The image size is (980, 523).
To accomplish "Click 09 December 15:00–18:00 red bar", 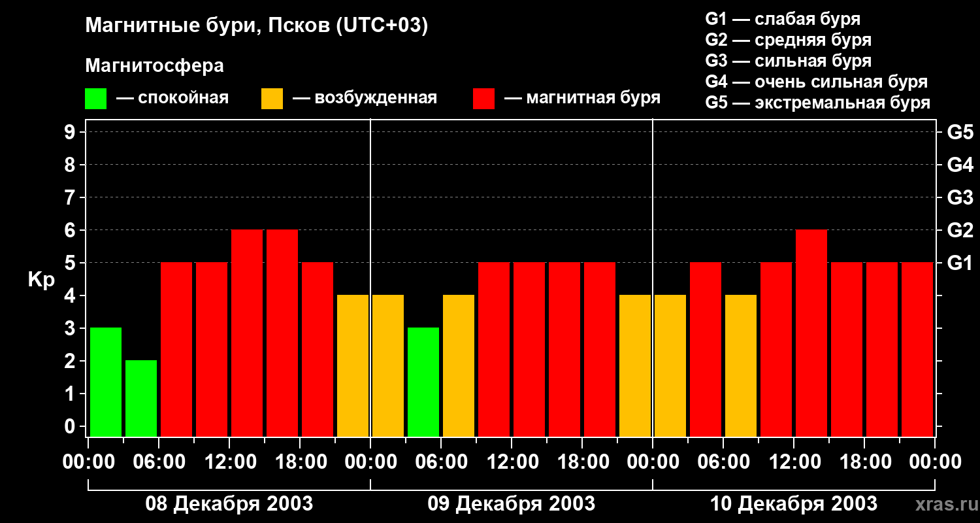I will coord(564,349).
